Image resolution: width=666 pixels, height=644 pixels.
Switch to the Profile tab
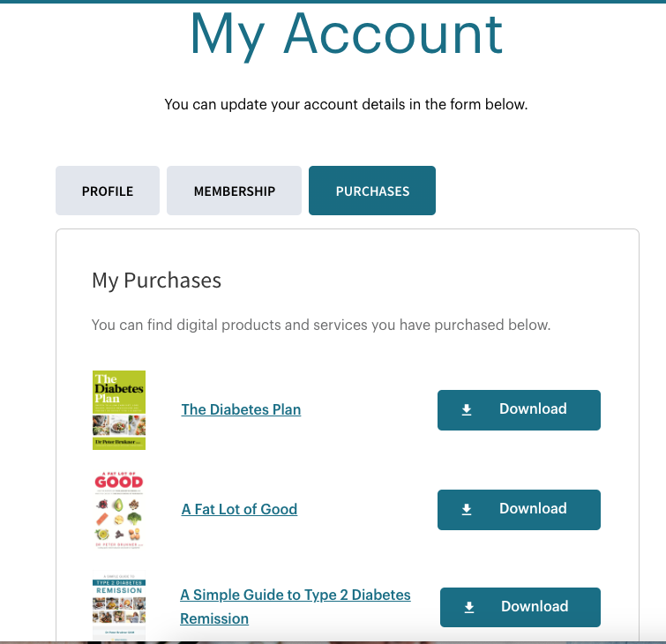pos(108,191)
